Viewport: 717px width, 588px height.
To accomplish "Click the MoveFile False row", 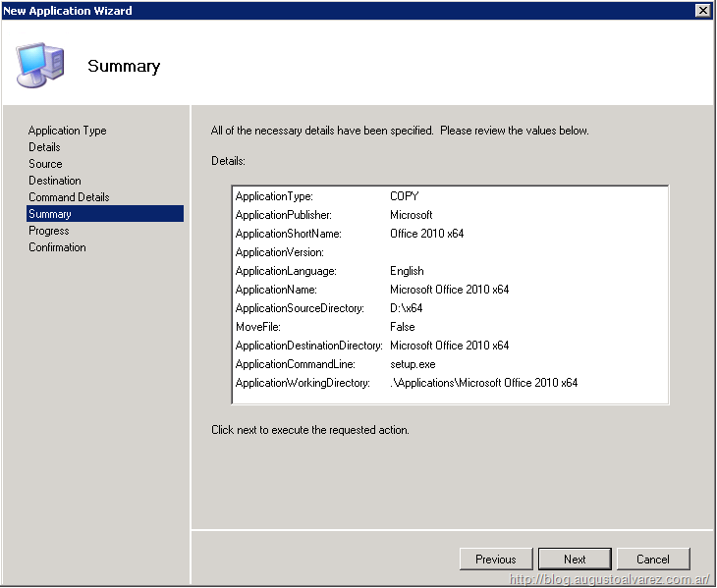I will (402, 327).
